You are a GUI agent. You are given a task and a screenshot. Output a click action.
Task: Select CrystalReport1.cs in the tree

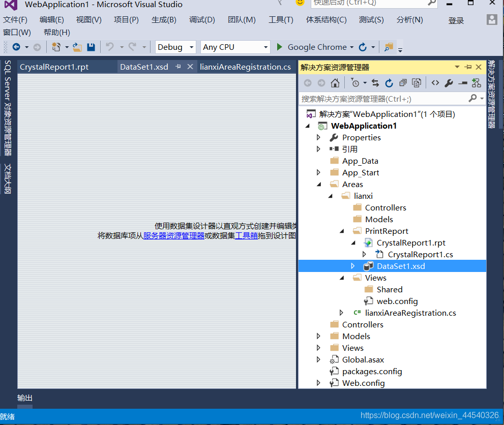pyautogui.click(x=420, y=254)
